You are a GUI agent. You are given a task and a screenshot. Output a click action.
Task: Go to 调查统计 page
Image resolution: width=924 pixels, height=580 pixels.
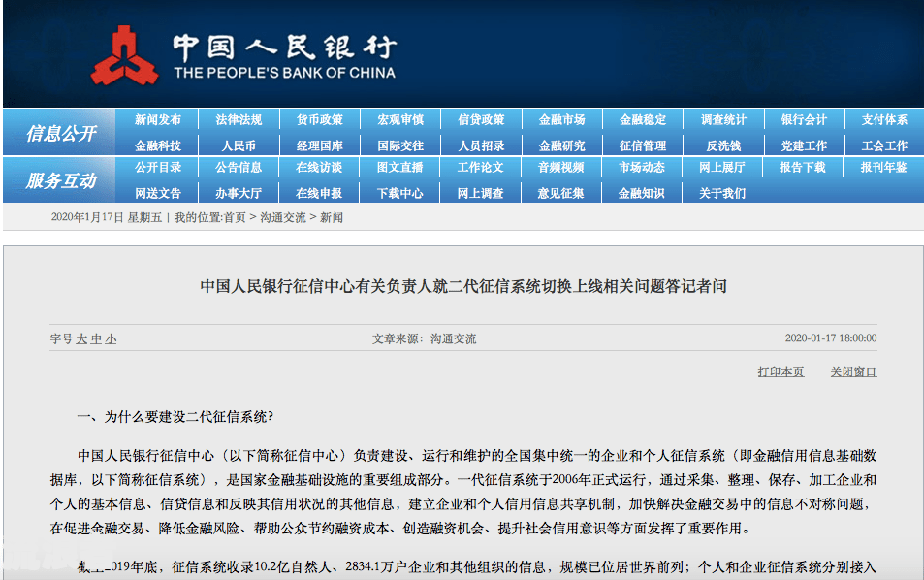[x=723, y=119]
